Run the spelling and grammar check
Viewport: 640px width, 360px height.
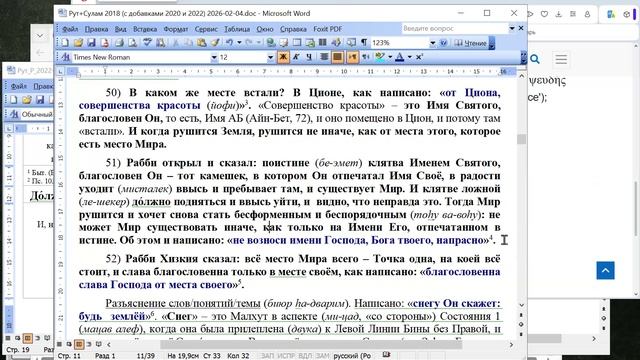[x=147, y=42]
